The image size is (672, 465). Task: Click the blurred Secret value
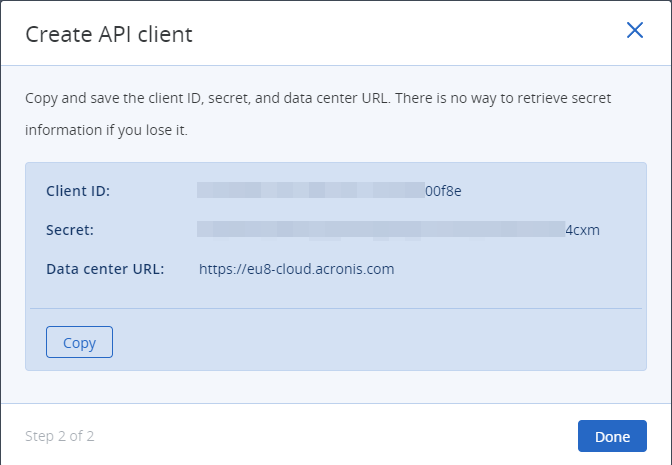click(x=380, y=230)
